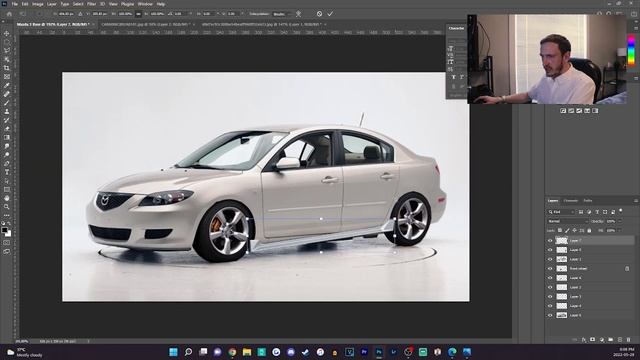Open the Filter menu

[91, 4]
